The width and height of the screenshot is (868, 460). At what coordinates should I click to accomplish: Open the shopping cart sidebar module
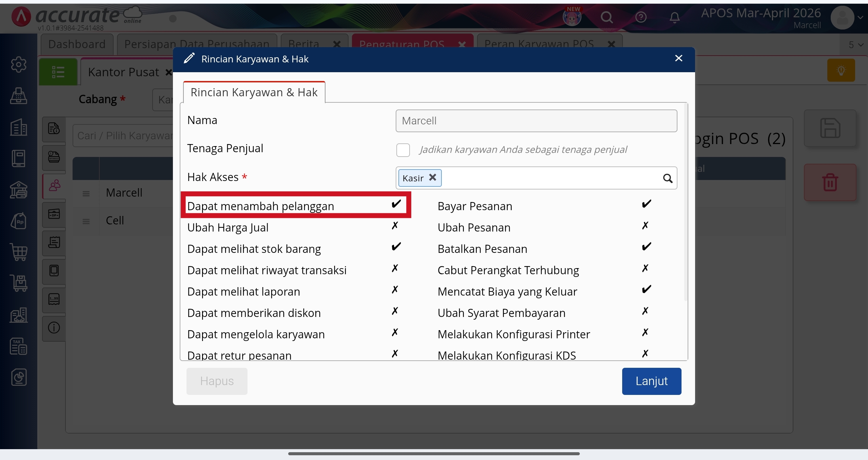coord(19,252)
